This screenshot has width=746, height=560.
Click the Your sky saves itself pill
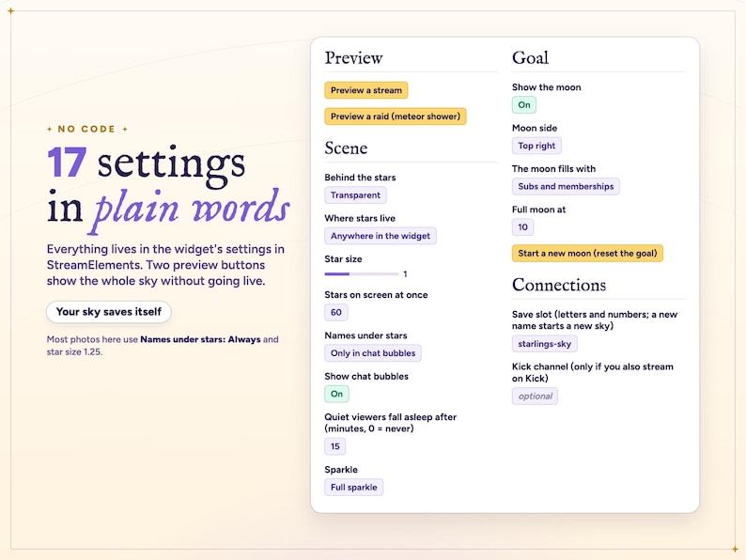(108, 312)
